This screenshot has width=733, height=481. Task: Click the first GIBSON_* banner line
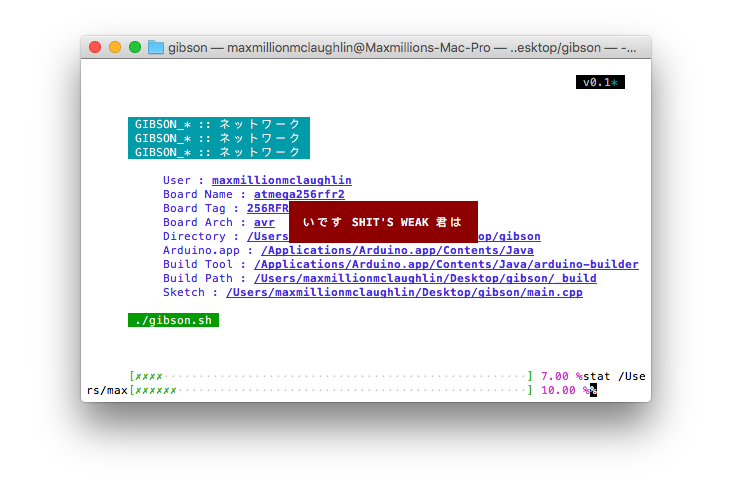tap(219, 124)
